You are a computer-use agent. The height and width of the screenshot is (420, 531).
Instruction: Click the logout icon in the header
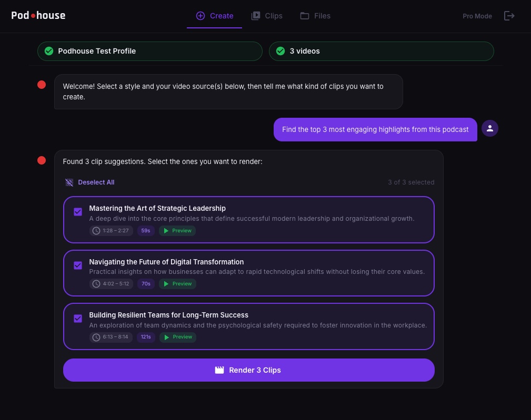pyautogui.click(x=509, y=16)
